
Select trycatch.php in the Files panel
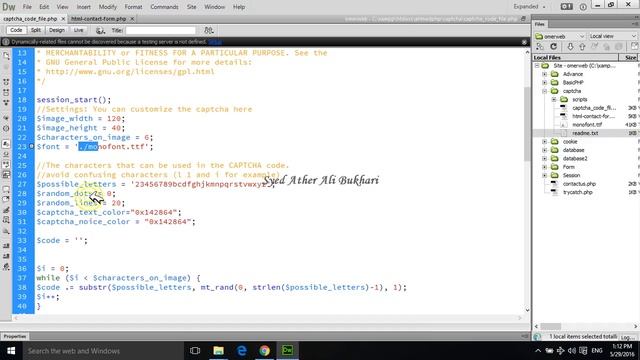click(x=578, y=192)
